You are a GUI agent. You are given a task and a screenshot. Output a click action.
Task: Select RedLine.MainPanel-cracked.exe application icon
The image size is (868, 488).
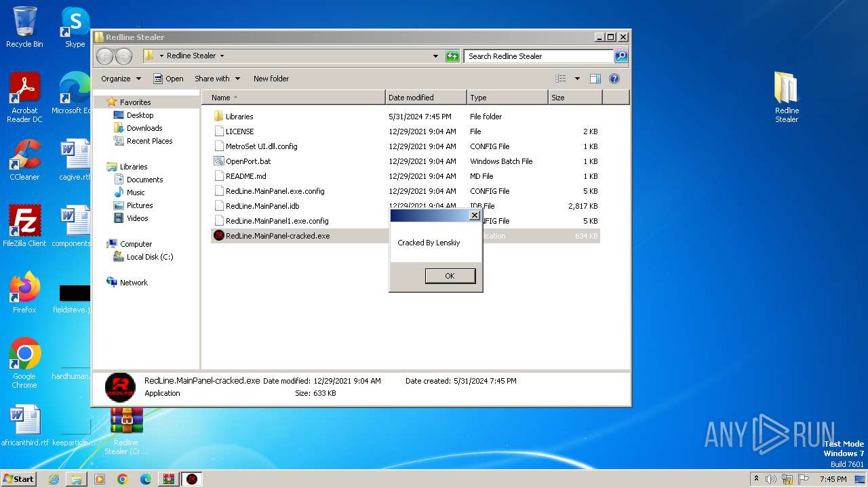coord(218,236)
